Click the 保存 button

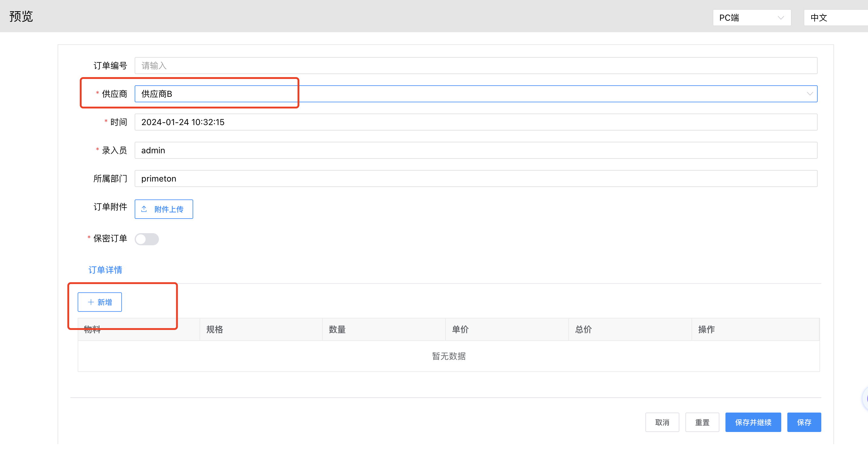pos(804,422)
